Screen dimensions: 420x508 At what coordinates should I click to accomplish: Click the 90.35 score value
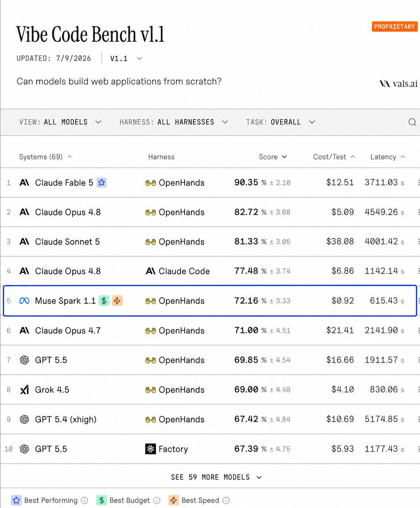pos(246,183)
